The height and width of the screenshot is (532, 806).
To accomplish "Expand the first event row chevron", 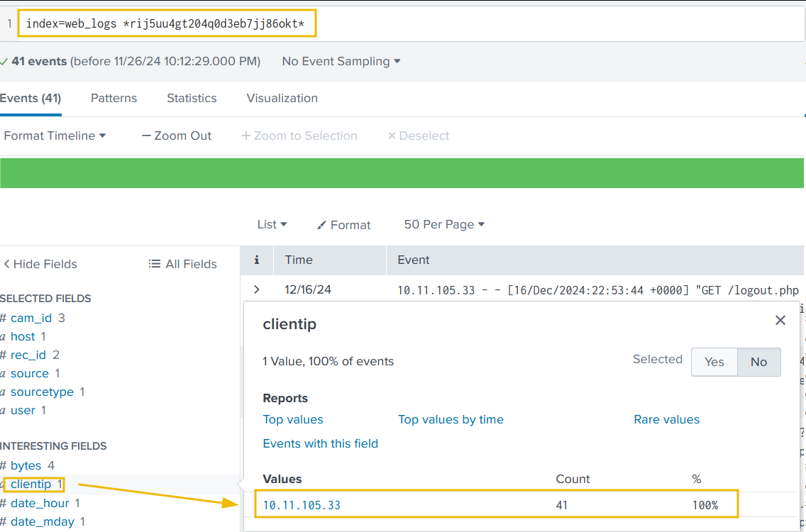I will coord(257,289).
